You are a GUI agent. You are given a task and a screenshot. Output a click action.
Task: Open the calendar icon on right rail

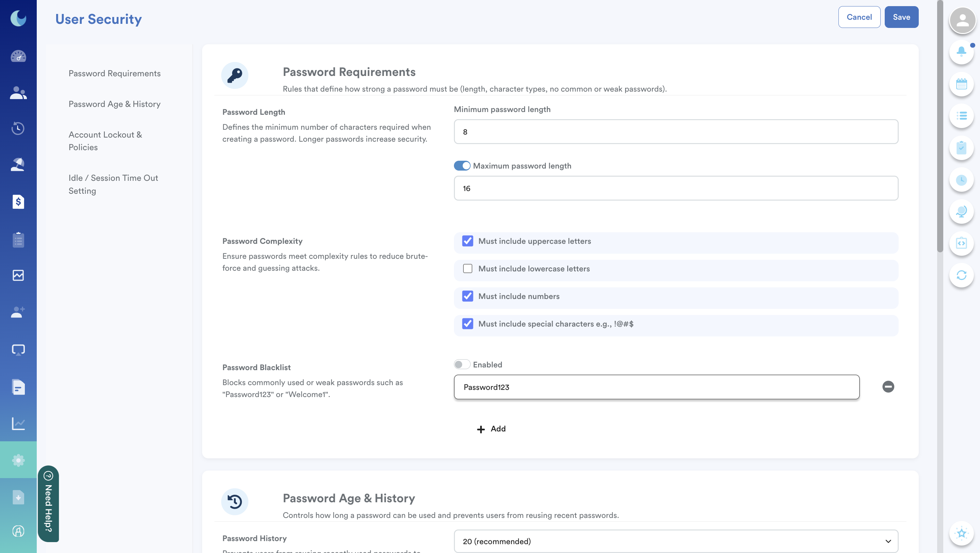point(961,84)
